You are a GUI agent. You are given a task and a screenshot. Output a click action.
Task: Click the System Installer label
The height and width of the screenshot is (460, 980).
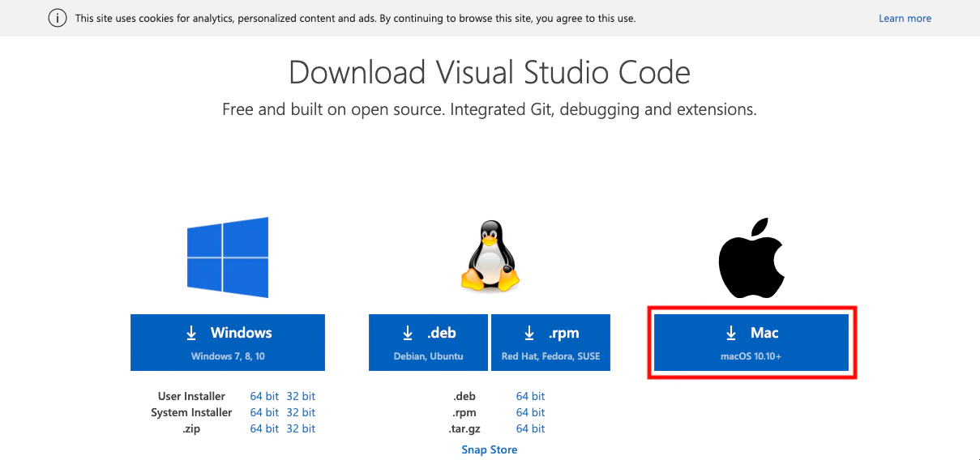point(191,412)
